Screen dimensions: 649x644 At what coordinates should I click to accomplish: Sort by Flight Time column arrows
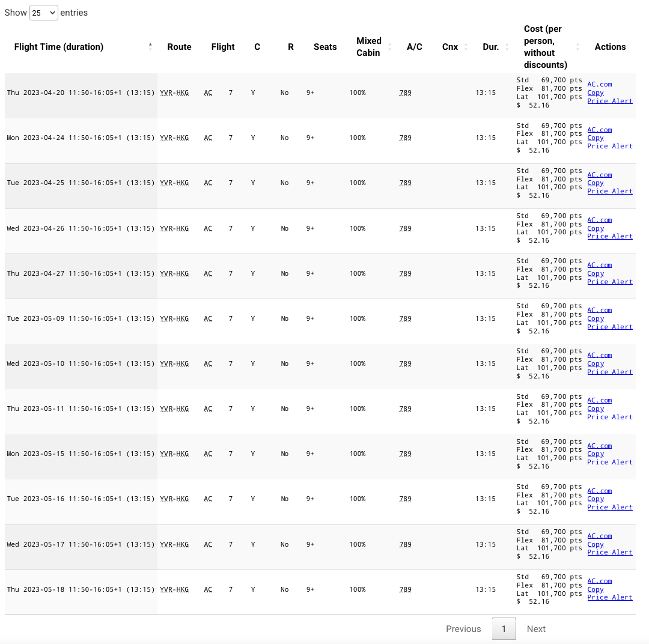pyautogui.click(x=150, y=47)
